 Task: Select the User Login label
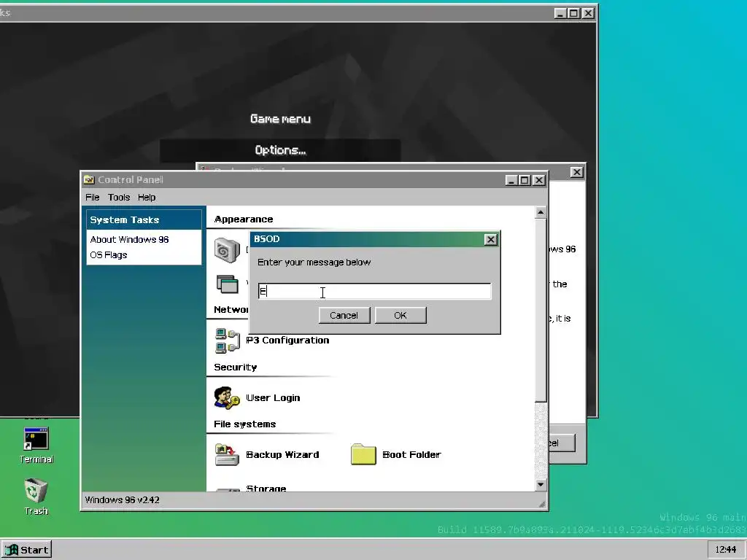click(273, 397)
